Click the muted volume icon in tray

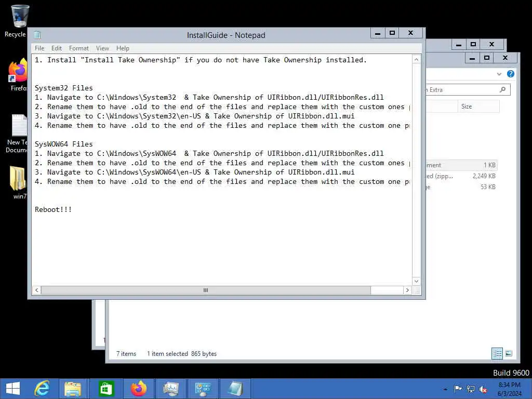[x=483, y=389]
